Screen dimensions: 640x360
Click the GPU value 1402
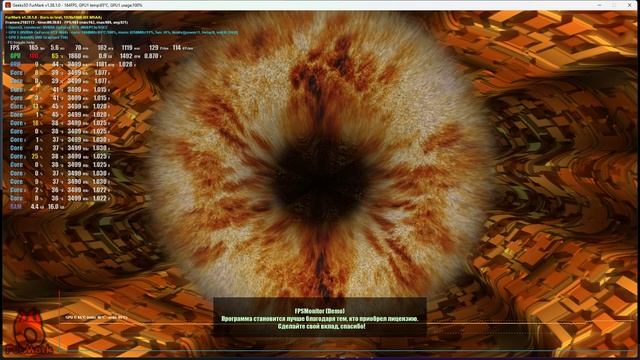tap(126, 56)
